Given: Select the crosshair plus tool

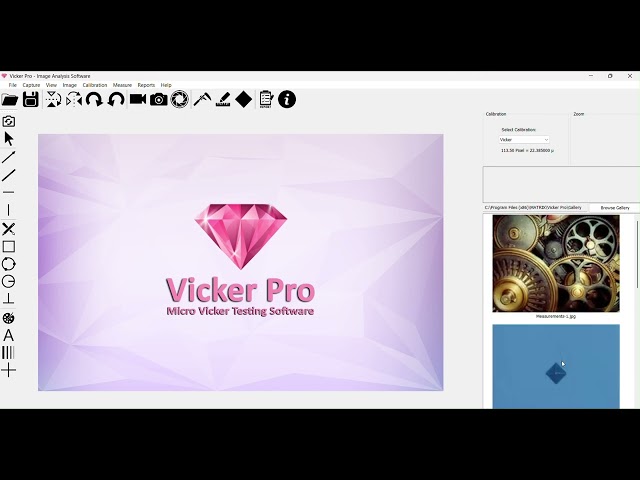Looking at the screenshot, I should click(9, 371).
